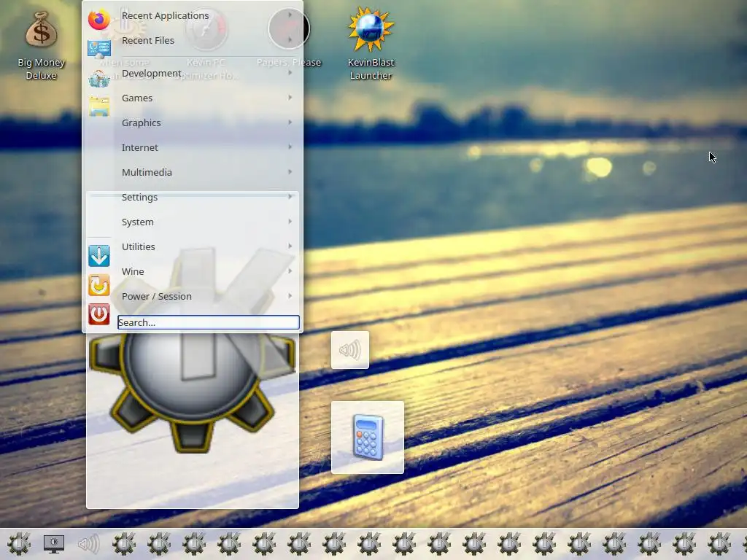Open the Games menu category

point(206,98)
